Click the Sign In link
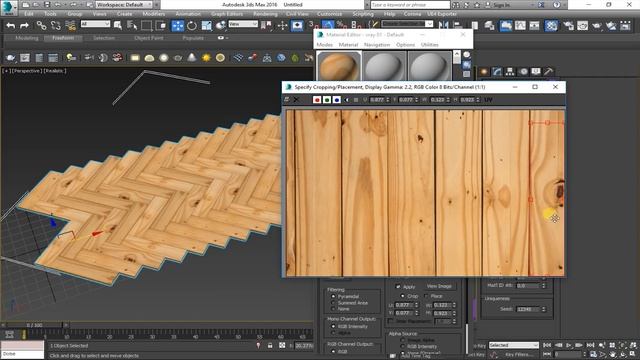Image resolution: width=640 pixels, height=360 pixels. pos(501,5)
